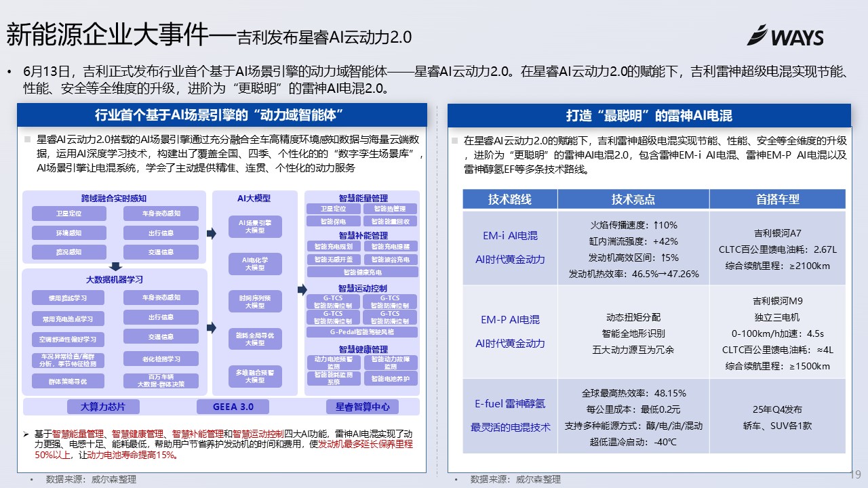Select the 空调舒适性偏好学习 box

tap(69, 339)
